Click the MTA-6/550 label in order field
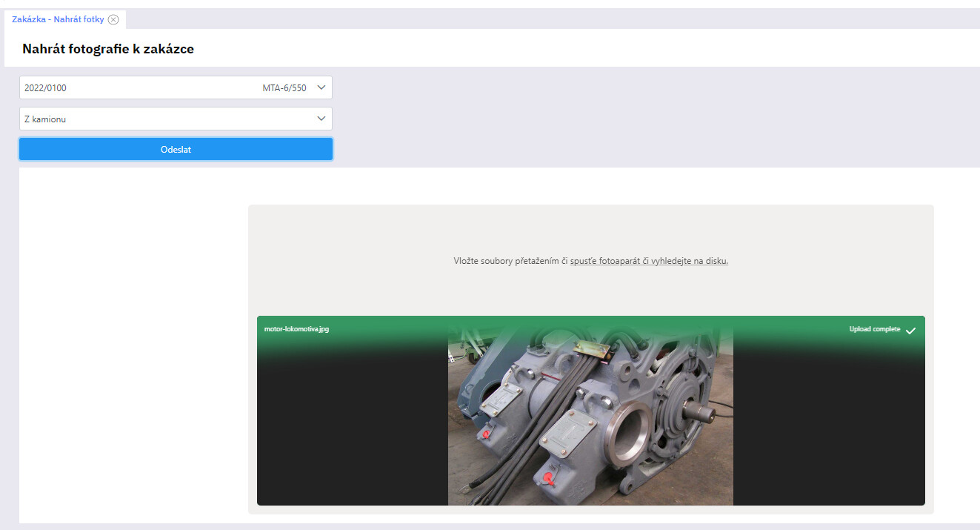 284,88
